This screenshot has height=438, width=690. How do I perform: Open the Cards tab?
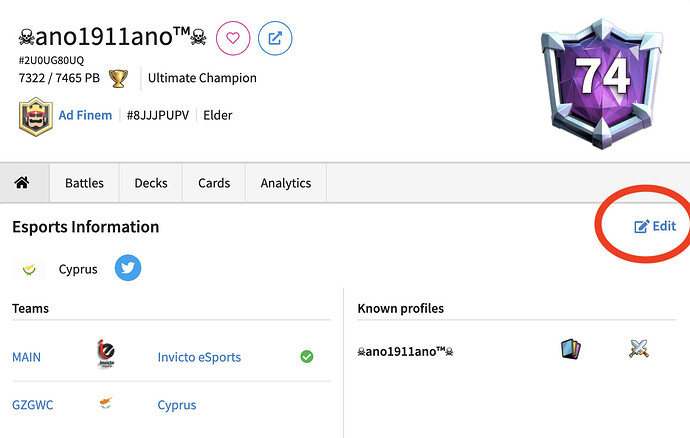(214, 183)
